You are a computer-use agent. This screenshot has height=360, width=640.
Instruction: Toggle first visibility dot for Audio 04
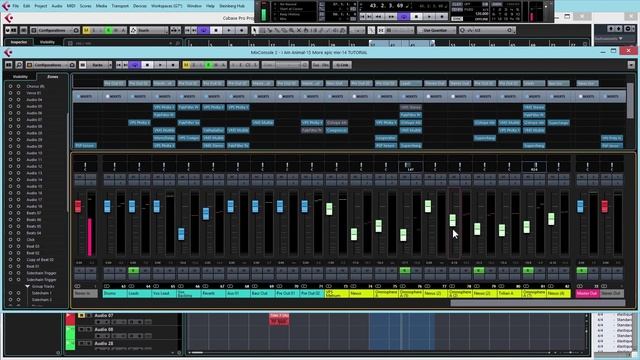coord(10,100)
